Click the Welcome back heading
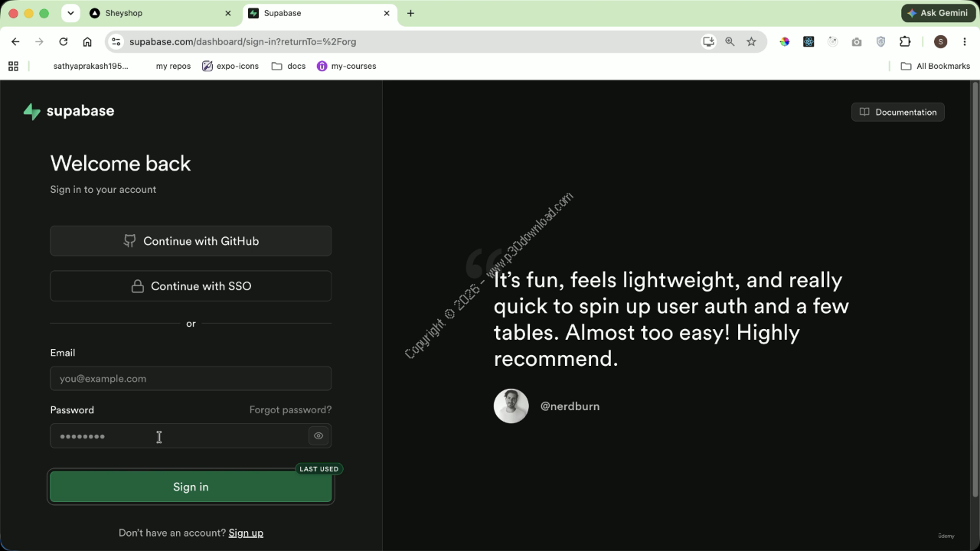 click(x=120, y=163)
